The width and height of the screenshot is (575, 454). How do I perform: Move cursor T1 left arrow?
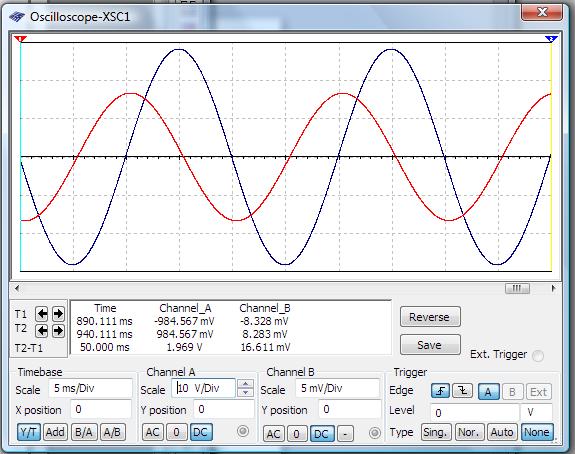[42, 314]
